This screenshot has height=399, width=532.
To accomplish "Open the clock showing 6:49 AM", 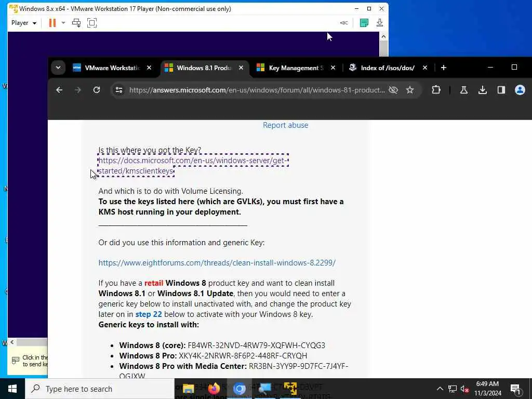I will [x=487, y=389].
